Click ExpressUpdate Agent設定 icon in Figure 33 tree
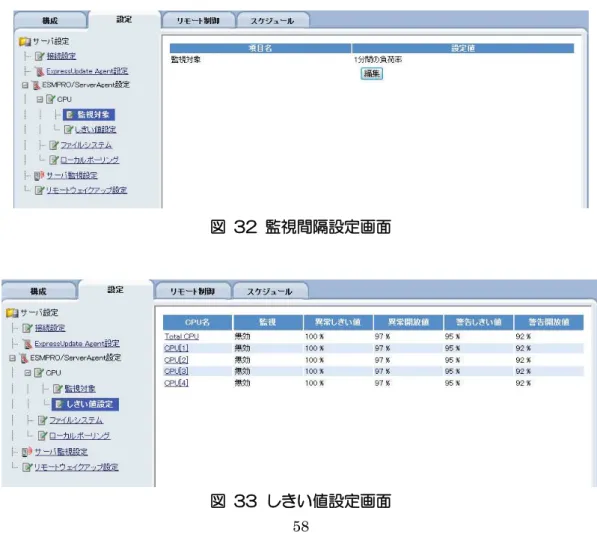597x535 pixels. tap(27, 343)
